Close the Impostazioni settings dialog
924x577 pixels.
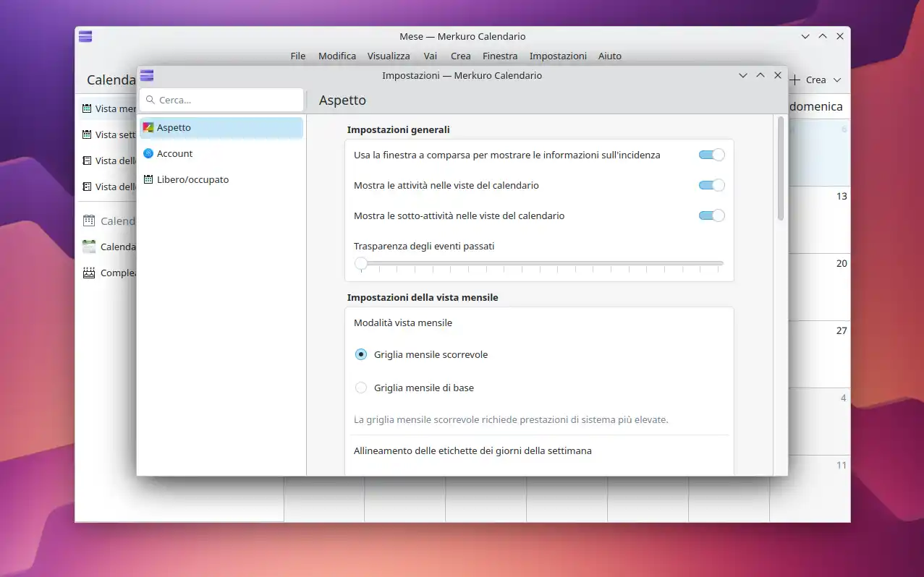778,75
